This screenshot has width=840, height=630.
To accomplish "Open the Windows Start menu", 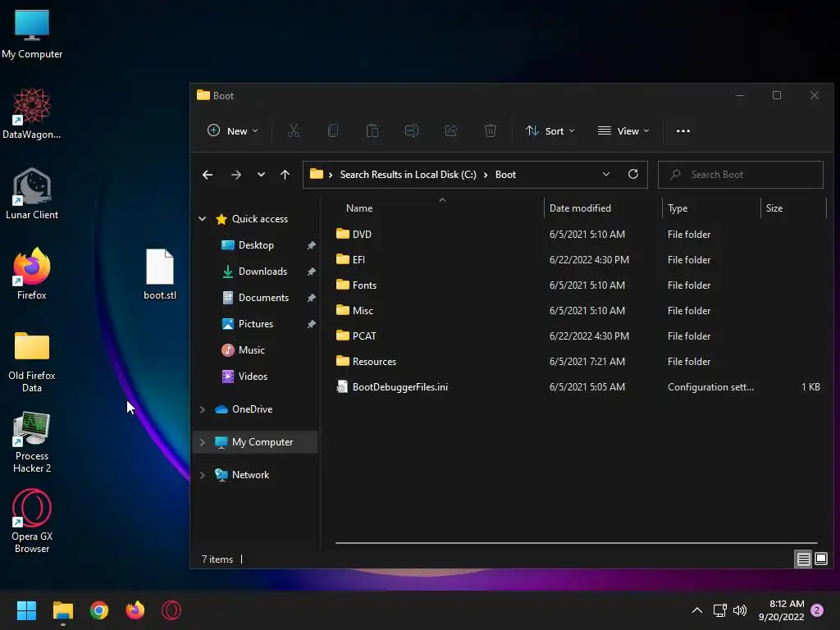I will (x=26, y=610).
